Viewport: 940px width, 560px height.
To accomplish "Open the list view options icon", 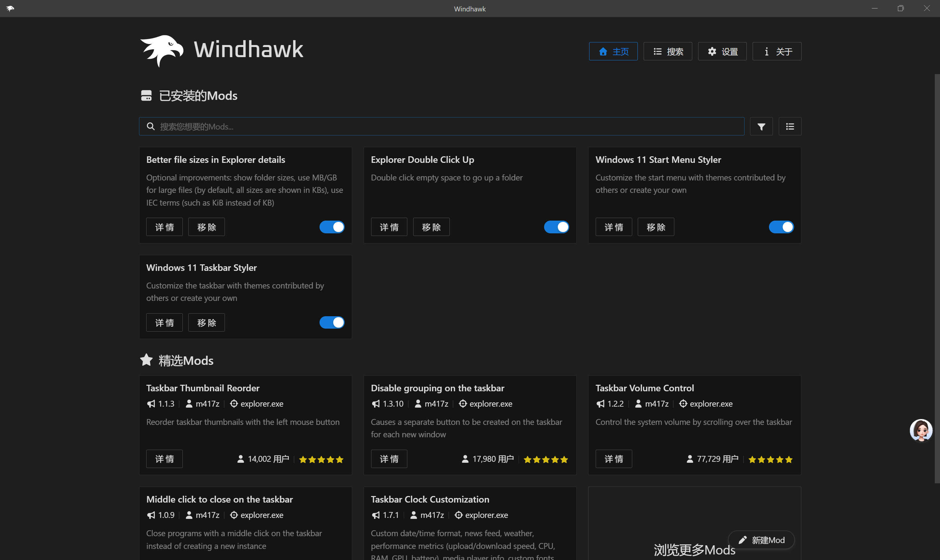I will pyautogui.click(x=790, y=126).
